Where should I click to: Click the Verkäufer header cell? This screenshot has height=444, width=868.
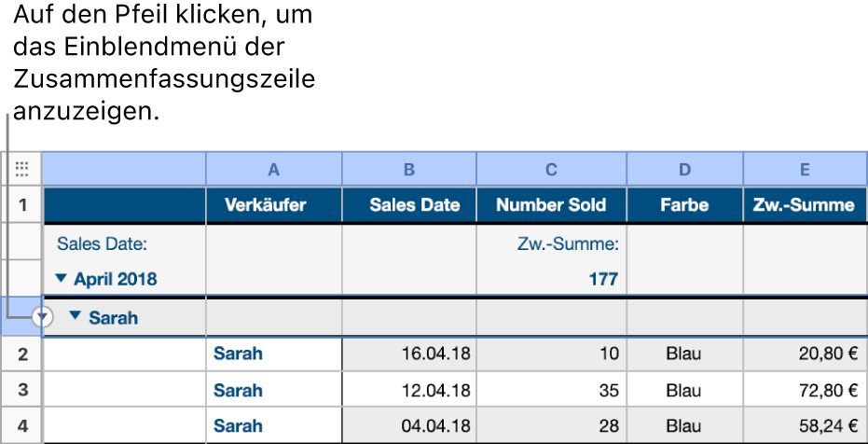(273, 205)
